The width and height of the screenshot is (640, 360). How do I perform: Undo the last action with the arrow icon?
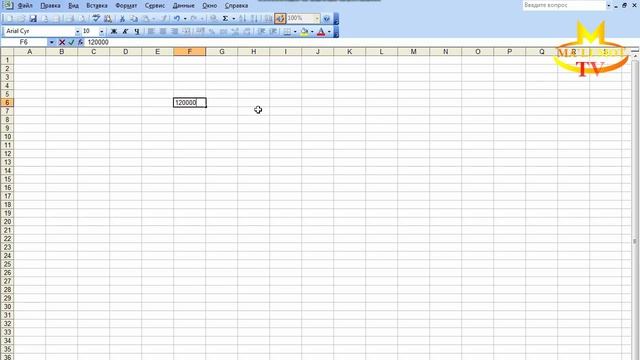tap(177, 18)
